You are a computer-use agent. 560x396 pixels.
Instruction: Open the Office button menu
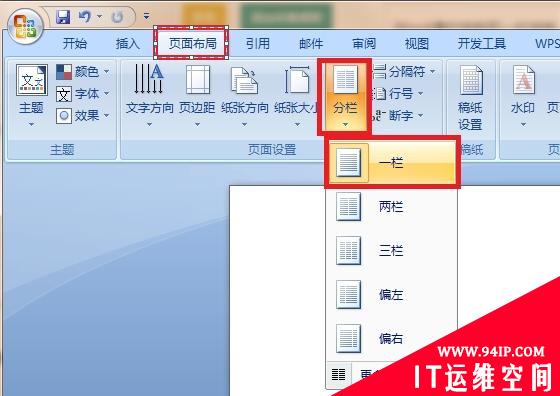[x=25, y=27]
